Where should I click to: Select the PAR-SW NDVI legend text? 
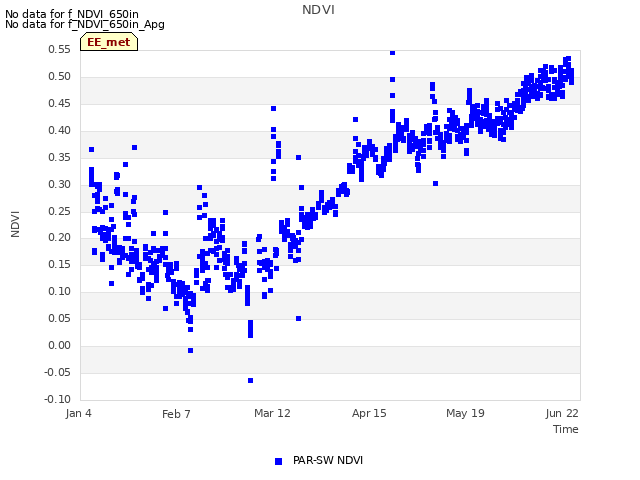point(328,460)
